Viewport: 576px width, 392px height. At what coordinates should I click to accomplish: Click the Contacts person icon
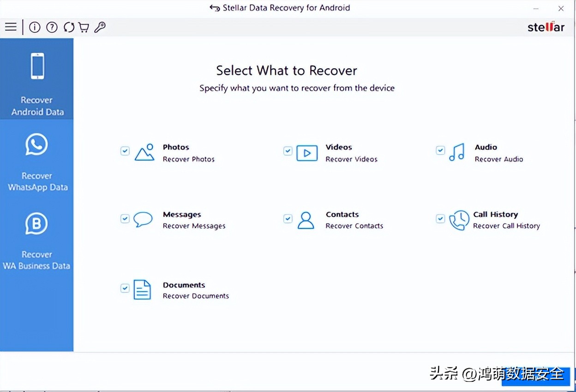point(306,220)
